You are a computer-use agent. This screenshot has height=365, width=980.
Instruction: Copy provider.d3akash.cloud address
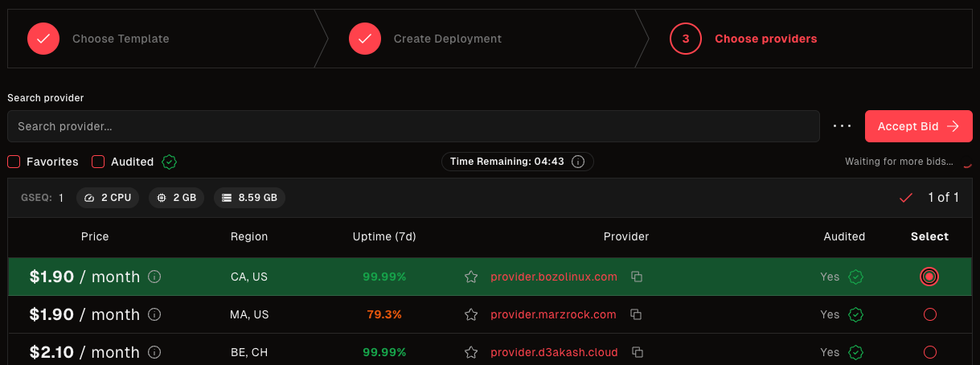point(637,352)
